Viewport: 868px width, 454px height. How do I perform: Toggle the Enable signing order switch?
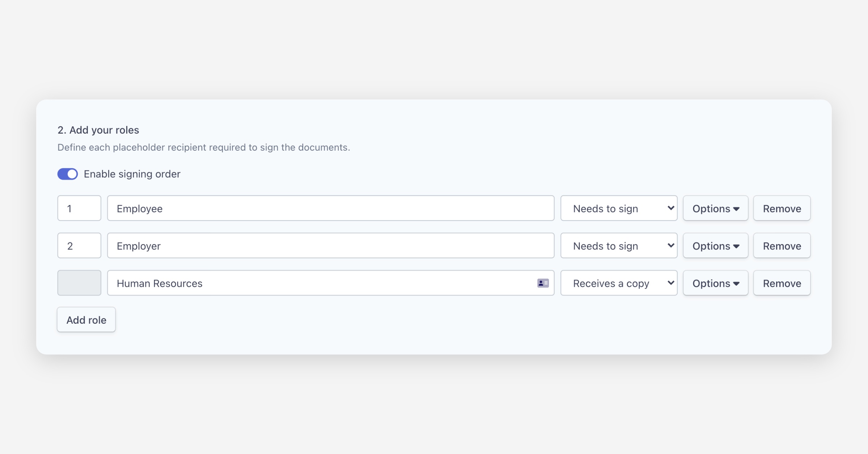pyautogui.click(x=68, y=174)
